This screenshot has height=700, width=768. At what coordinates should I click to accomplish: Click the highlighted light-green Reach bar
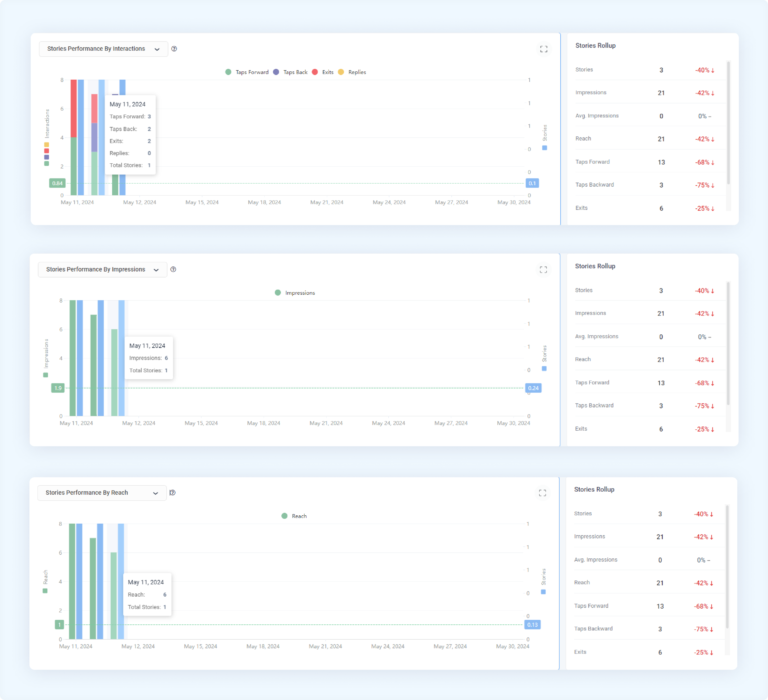click(113, 596)
